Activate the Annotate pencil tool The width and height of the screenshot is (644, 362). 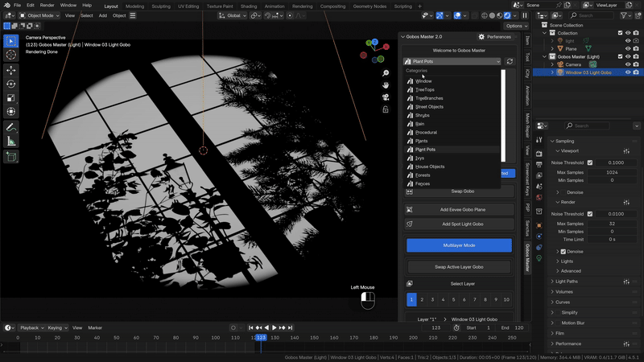click(x=11, y=128)
